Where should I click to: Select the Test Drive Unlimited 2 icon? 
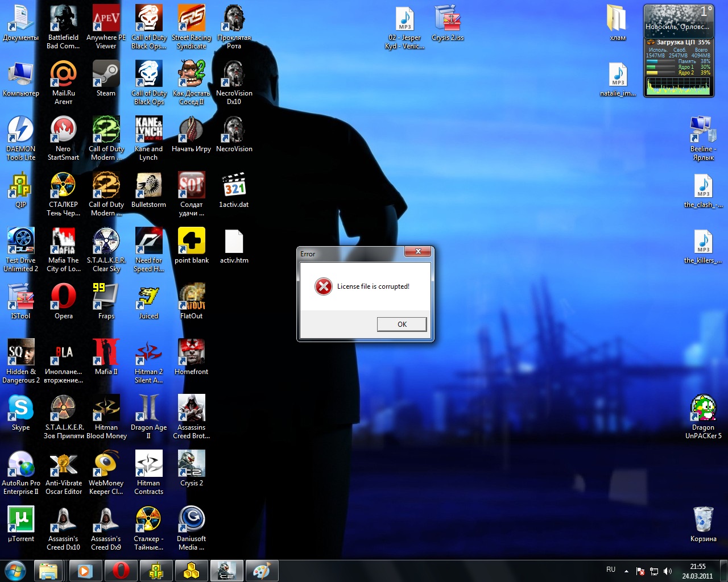20,250
